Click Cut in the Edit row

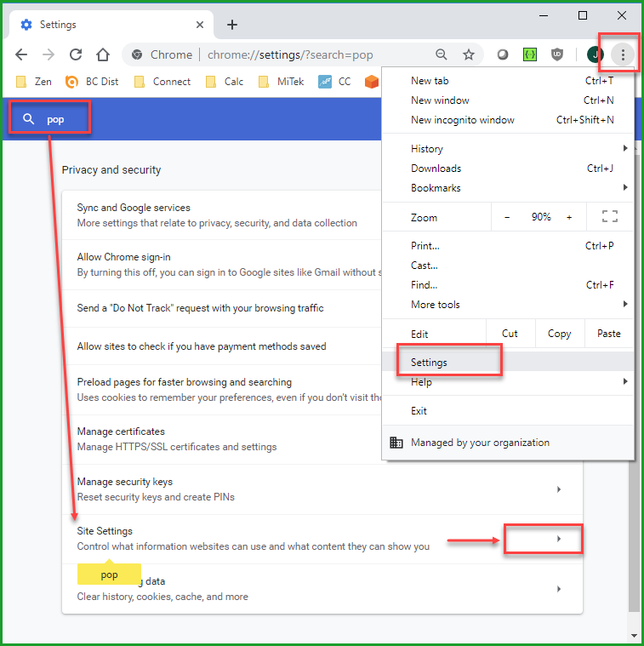tap(510, 334)
